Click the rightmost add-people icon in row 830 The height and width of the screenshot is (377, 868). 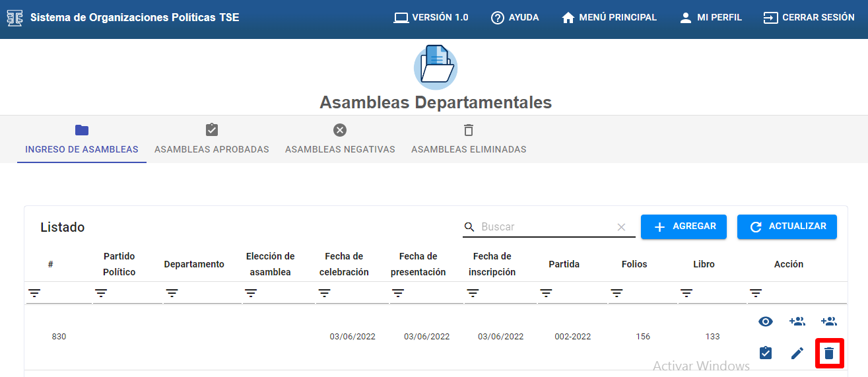828,322
